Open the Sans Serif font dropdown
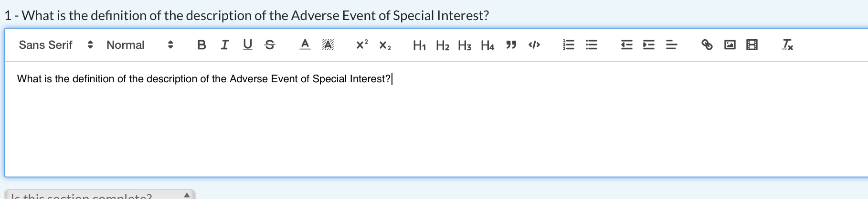 (x=55, y=45)
